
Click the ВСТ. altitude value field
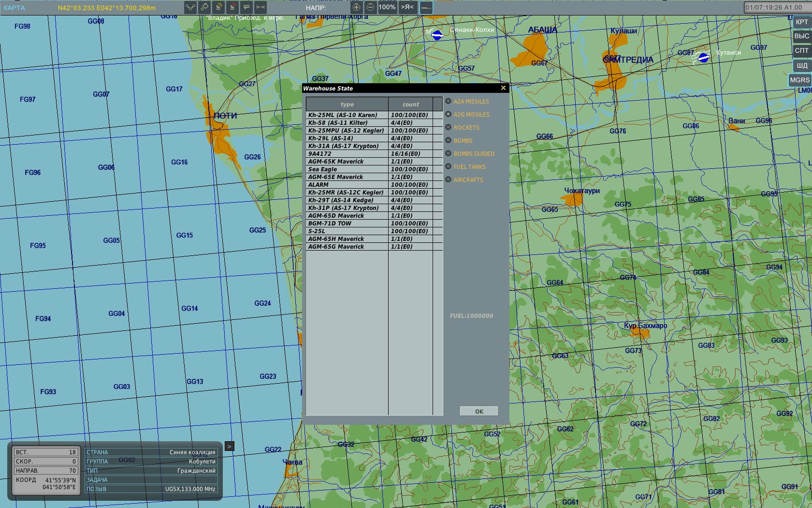(46, 452)
